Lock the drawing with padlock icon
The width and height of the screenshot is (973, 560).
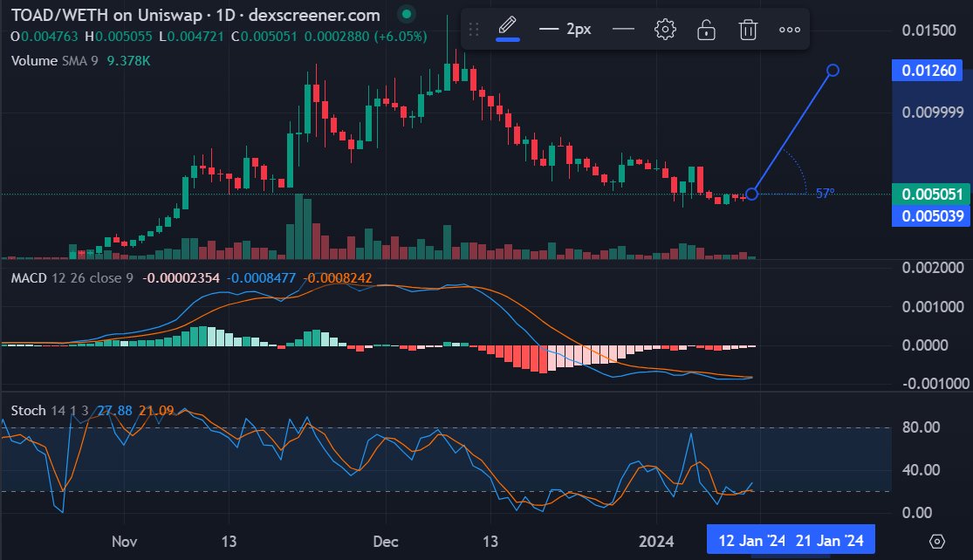(x=706, y=29)
